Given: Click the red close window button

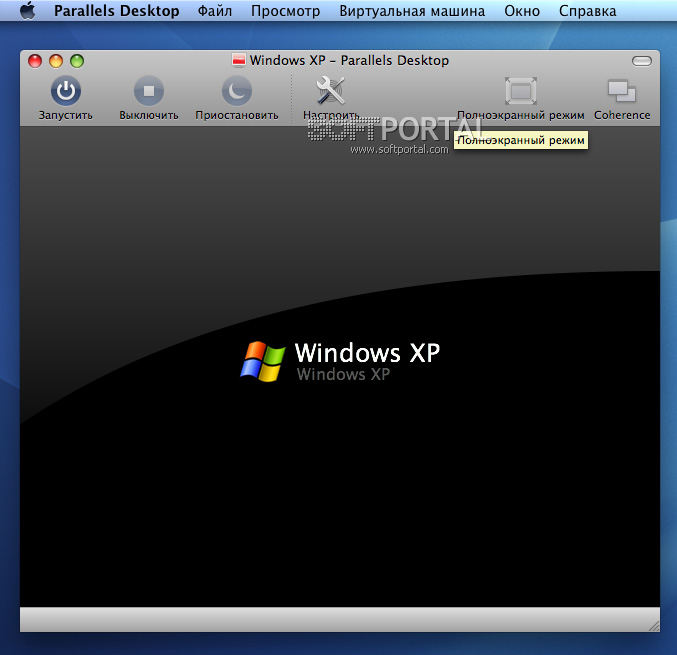Looking at the screenshot, I should 35,61.
